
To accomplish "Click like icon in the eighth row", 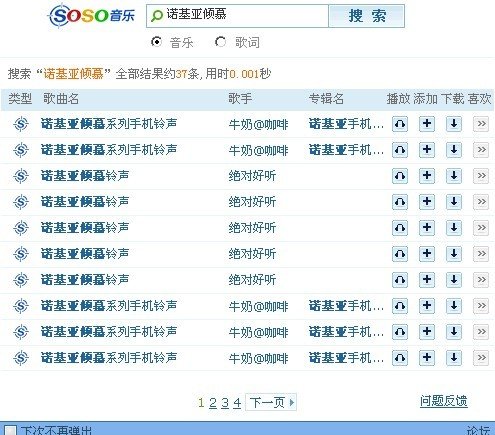I will [x=481, y=306].
